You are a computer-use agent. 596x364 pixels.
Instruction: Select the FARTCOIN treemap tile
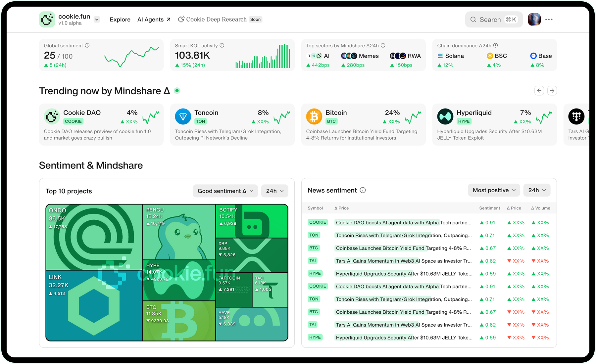click(234, 290)
